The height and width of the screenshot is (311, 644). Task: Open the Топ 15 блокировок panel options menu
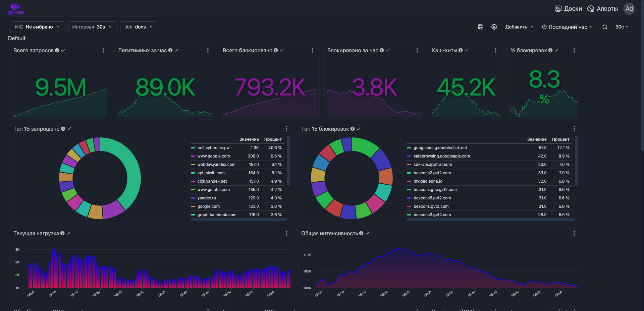point(574,129)
